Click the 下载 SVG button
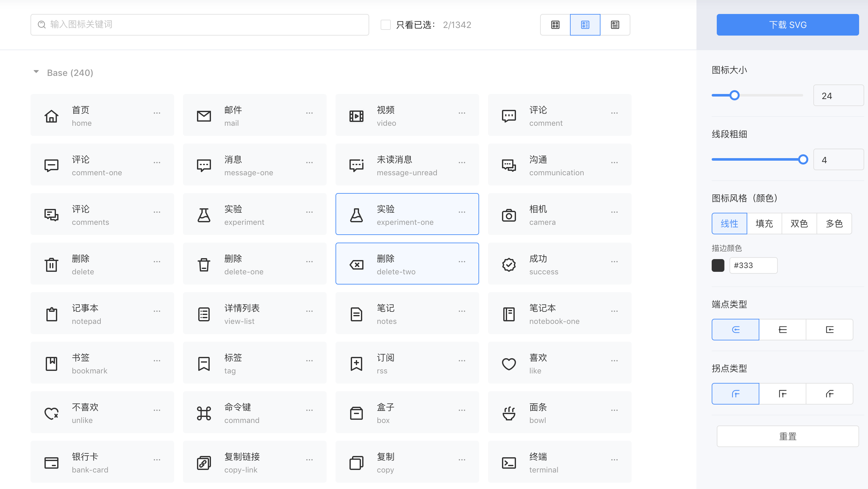Image resolution: width=868 pixels, height=489 pixels. click(x=788, y=24)
